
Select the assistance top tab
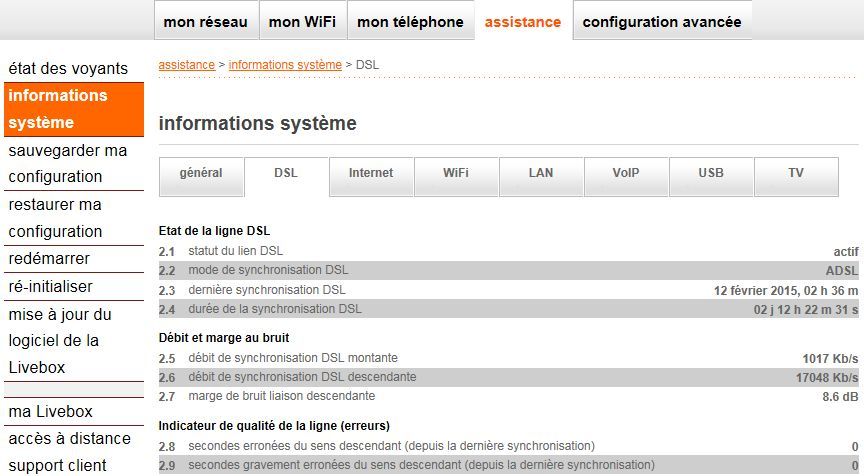coord(523,21)
